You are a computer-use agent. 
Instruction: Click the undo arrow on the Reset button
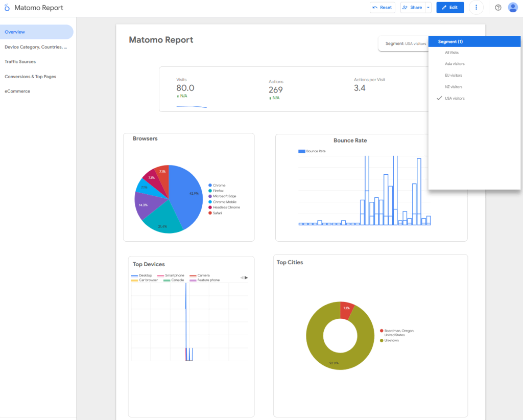375,7
